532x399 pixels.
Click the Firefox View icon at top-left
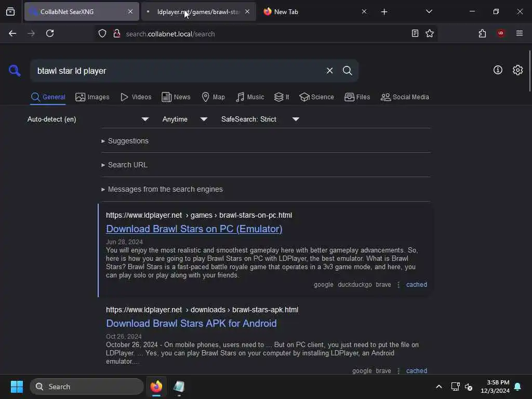tap(10, 11)
